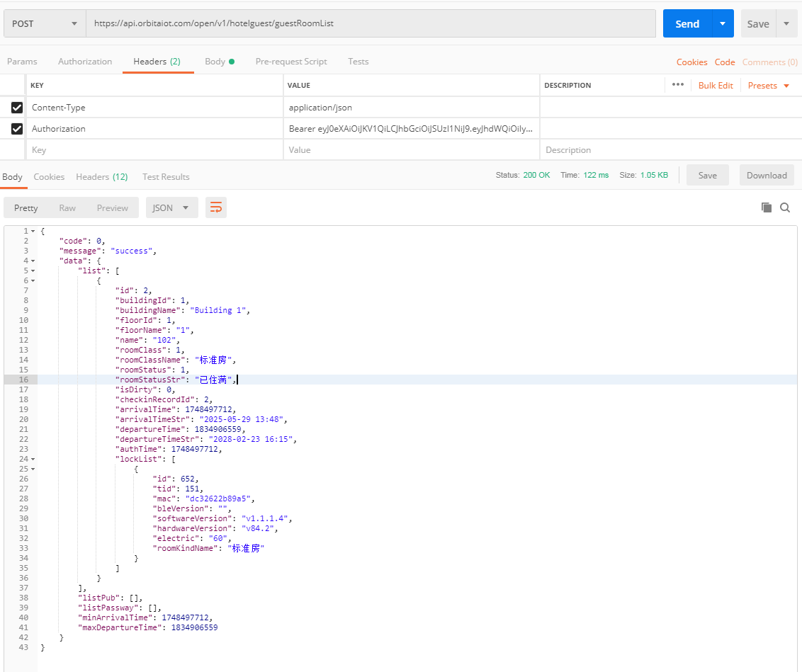The height and width of the screenshot is (672, 802).
Task: Collapse the "data" object fold arrow
Action: [x=33, y=261]
